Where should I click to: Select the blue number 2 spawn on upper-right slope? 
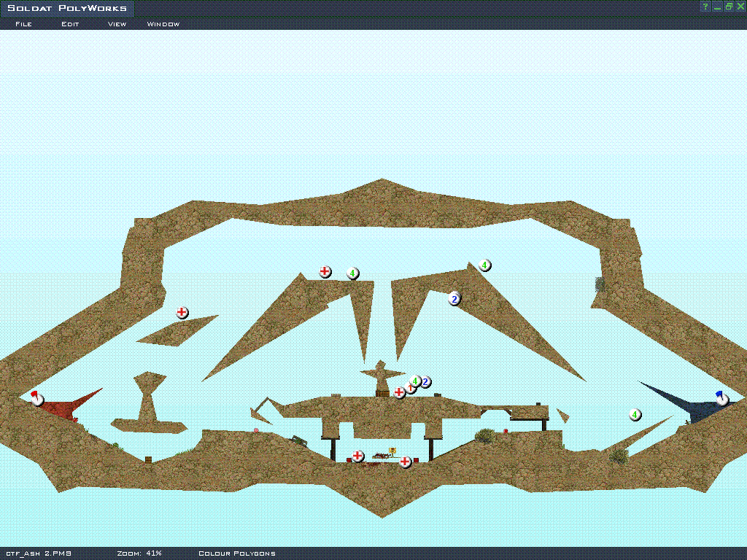click(x=454, y=299)
